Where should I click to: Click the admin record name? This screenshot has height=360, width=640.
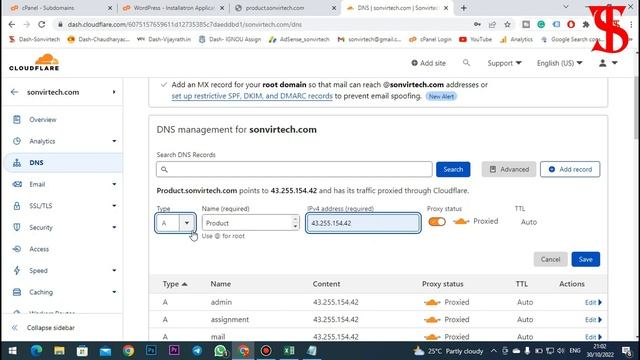(221, 302)
